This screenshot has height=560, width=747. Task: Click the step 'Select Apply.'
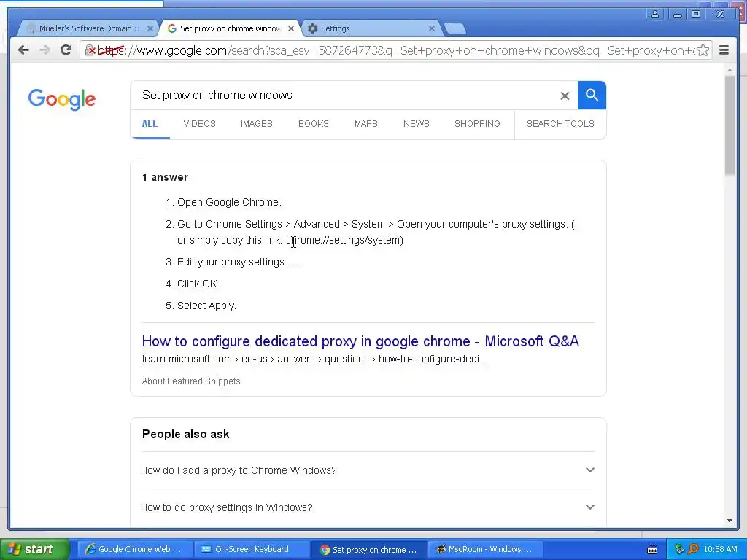[x=206, y=306]
